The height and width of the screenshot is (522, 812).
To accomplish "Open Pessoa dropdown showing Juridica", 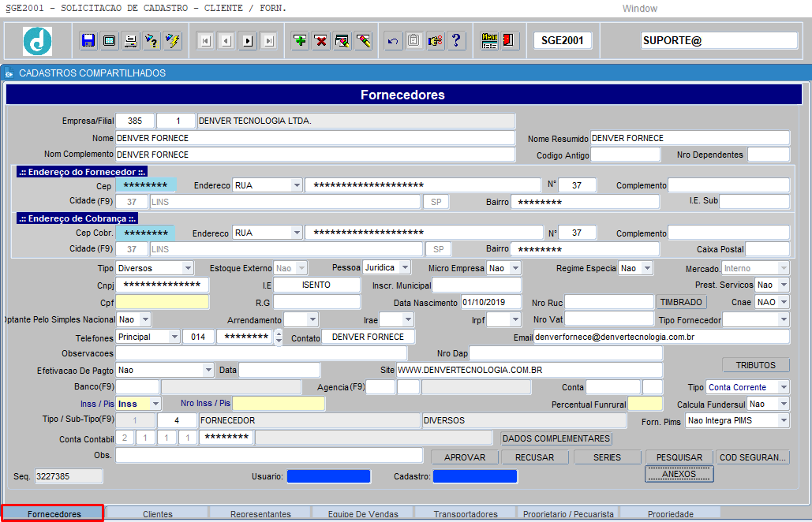I will pyautogui.click(x=405, y=267).
